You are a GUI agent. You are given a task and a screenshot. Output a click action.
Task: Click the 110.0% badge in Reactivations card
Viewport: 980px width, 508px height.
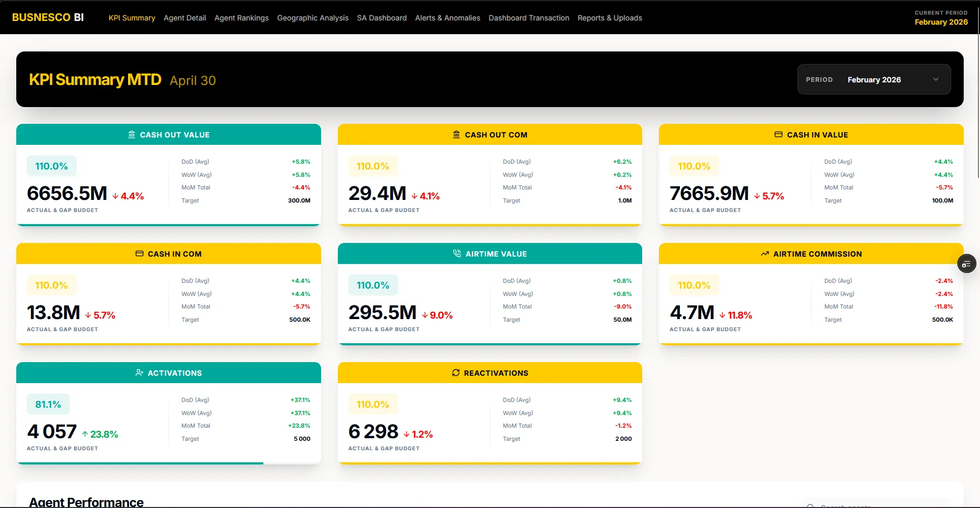tap(373, 405)
